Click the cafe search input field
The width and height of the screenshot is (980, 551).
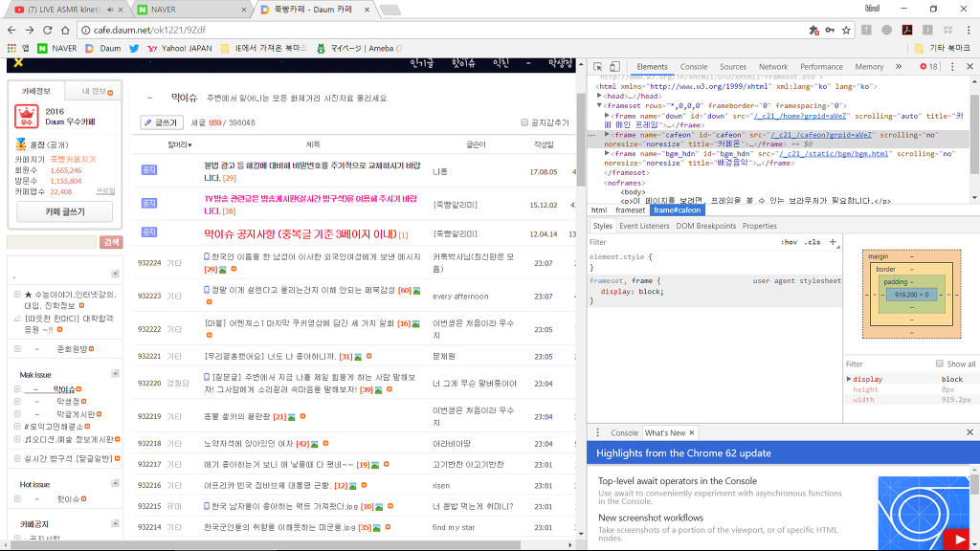coord(52,242)
